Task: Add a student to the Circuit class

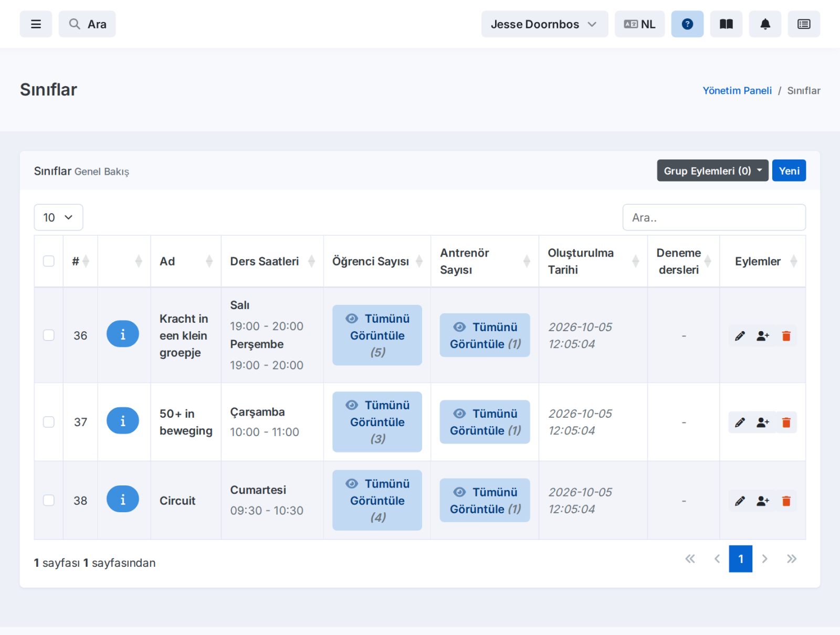Action: coord(763,501)
